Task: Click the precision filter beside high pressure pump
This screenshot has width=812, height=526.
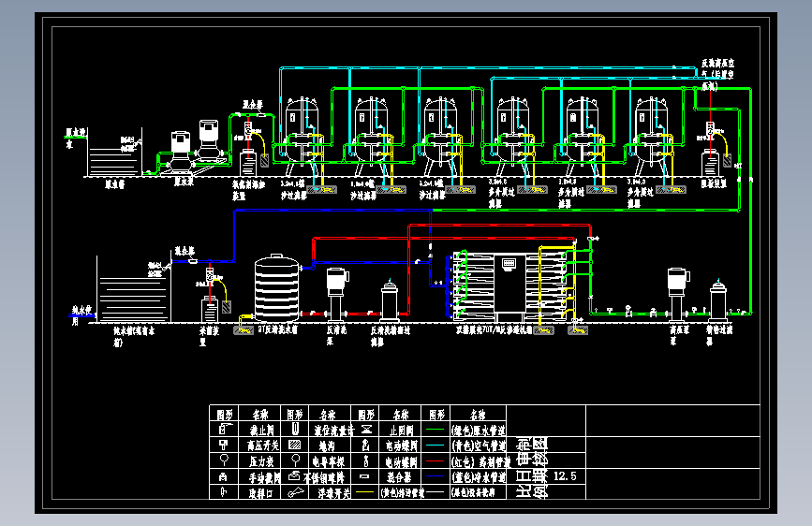Action: pos(718,300)
